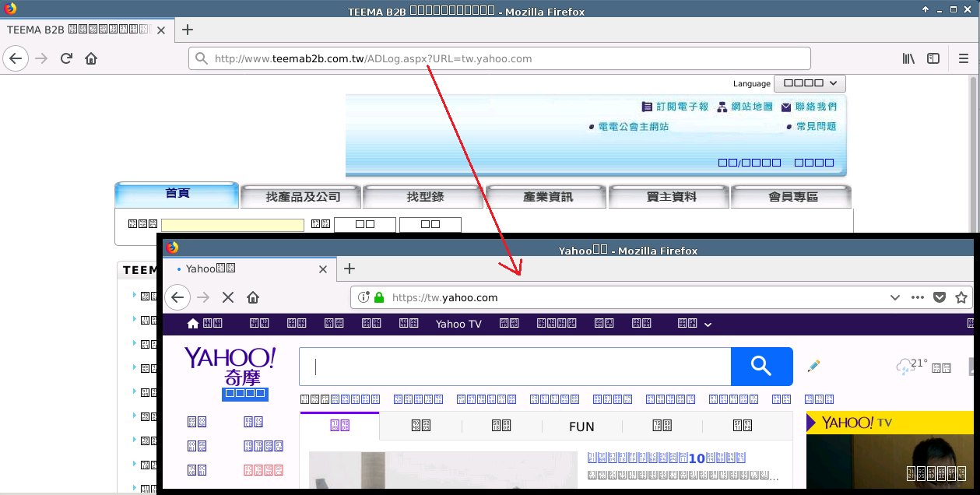980x495 pixels.
Task: Select 買主資料 navigation tab
Action: [x=669, y=197]
